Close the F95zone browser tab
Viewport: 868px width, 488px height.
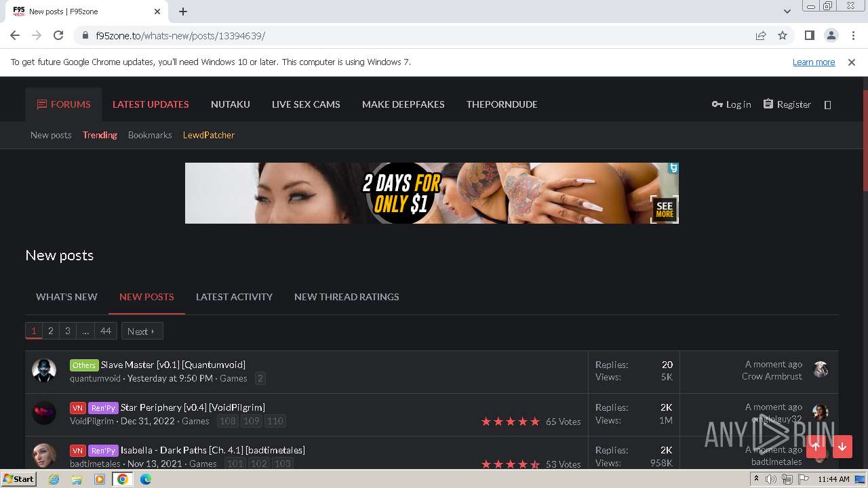click(x=157, y=12)
